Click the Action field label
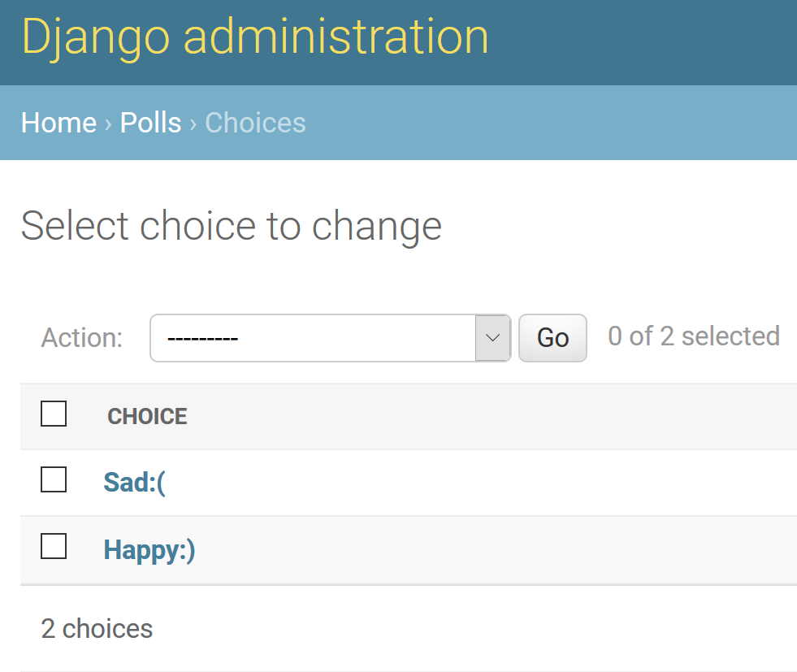This screenshot has width=797, height=672. (x=82, y=338)
